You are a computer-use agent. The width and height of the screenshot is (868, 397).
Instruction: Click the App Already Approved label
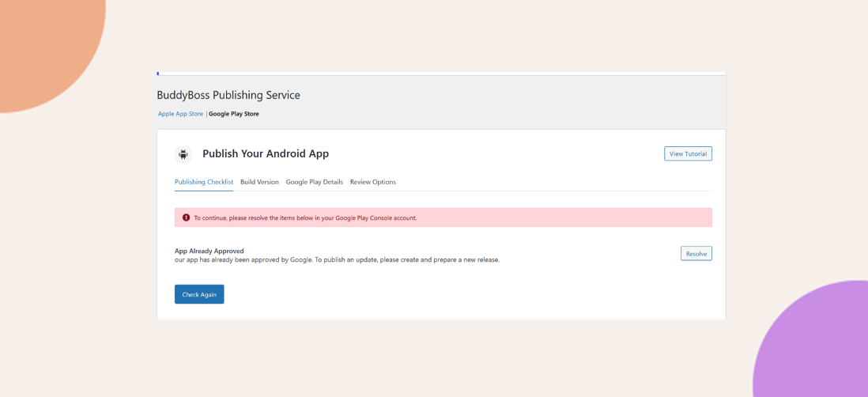point(209,251)
